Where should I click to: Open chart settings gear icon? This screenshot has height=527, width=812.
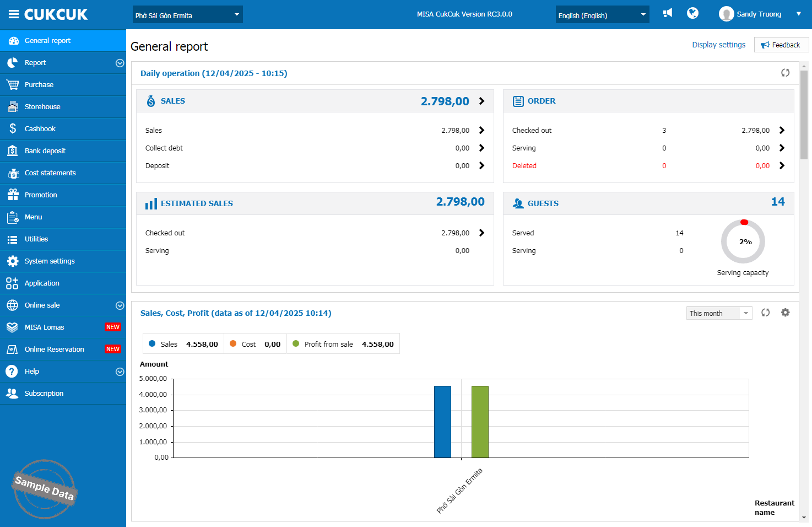785,313
